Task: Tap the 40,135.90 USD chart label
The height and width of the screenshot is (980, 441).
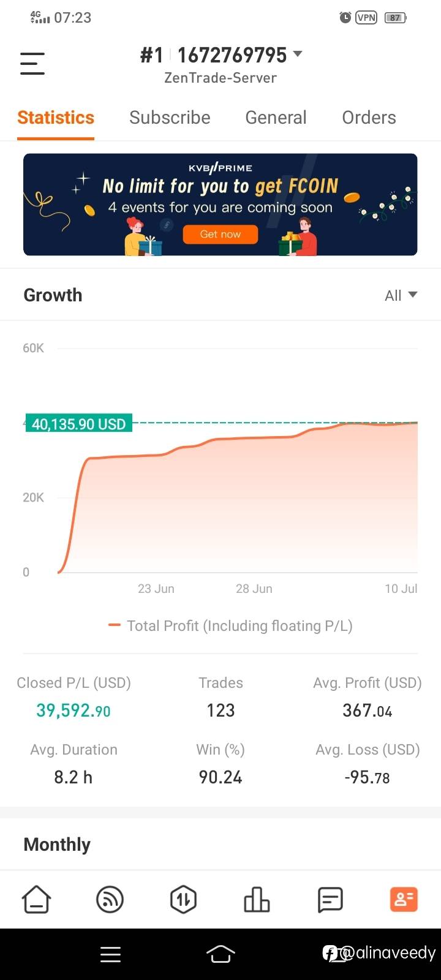Action: pyautogui.click(x=78, y=424)
